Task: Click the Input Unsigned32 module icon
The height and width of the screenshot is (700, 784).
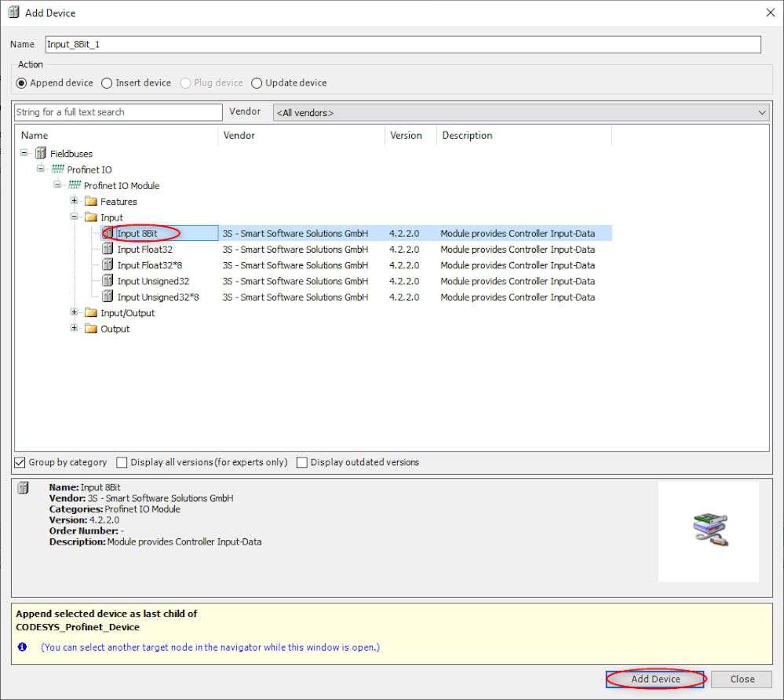Action: [108, 280]
